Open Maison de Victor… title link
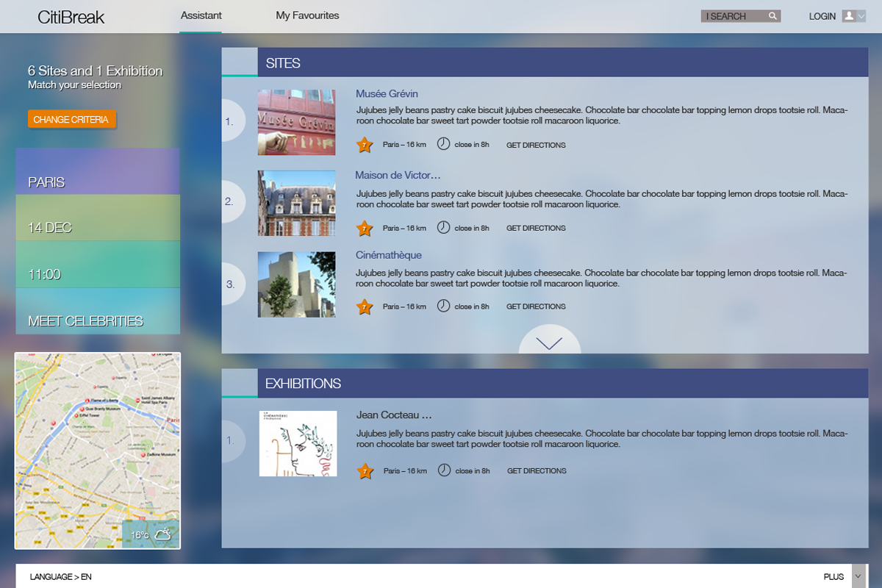This screenshot has height=588, width=882. coord(398,175)
